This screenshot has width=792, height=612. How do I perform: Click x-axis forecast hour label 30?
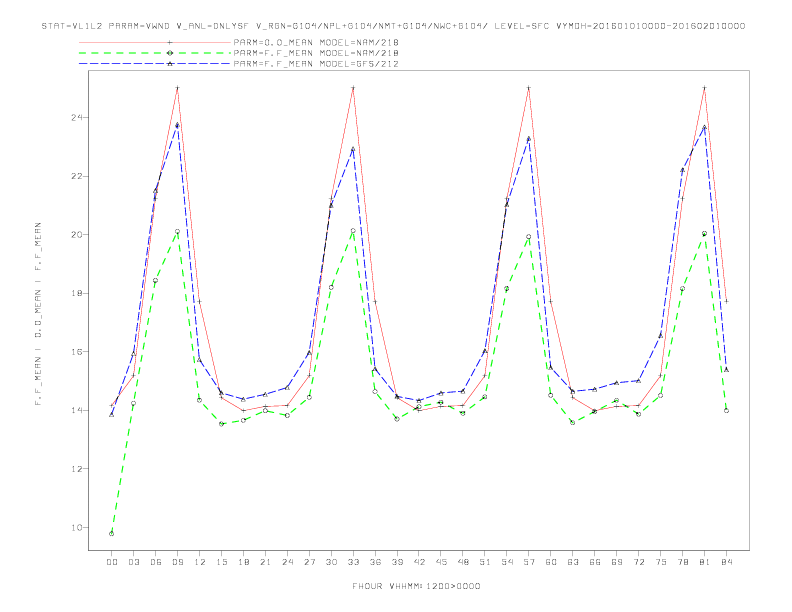coord(331,562)
